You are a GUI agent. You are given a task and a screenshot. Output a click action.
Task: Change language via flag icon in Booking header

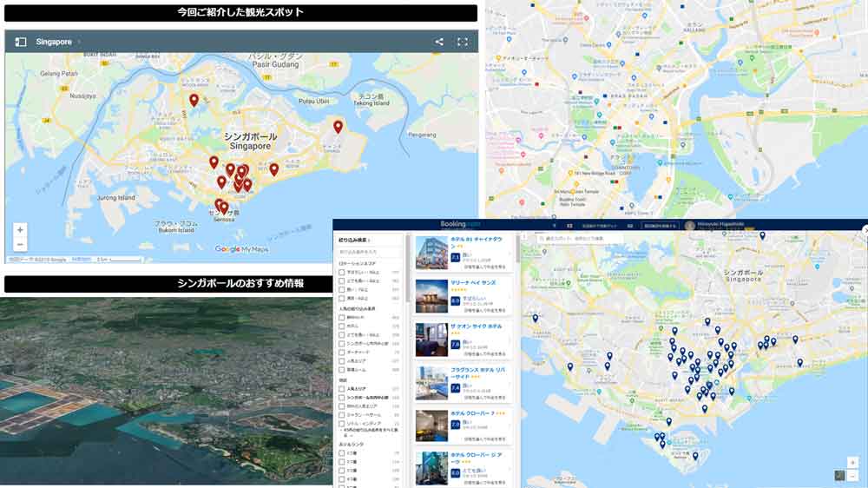click(569, 226)
